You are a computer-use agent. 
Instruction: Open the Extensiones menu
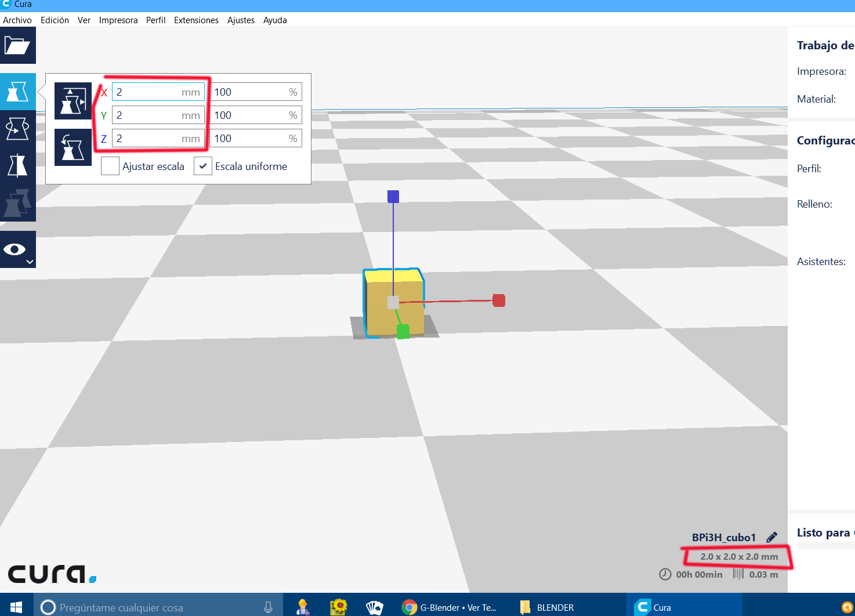coord(197,20)
